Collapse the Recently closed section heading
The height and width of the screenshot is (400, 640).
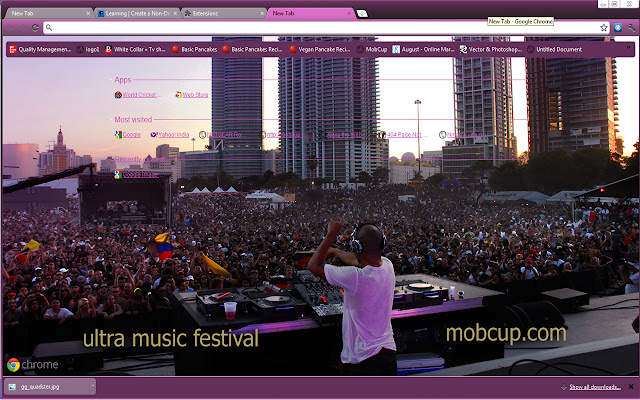[139, 159]
